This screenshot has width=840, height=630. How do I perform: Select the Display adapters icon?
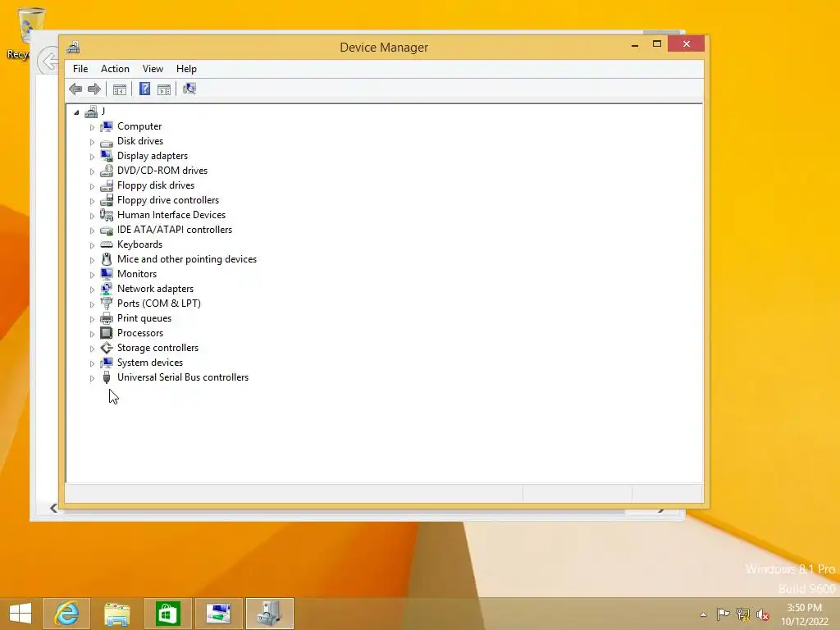pyautogui.click(x=107, y=156)
